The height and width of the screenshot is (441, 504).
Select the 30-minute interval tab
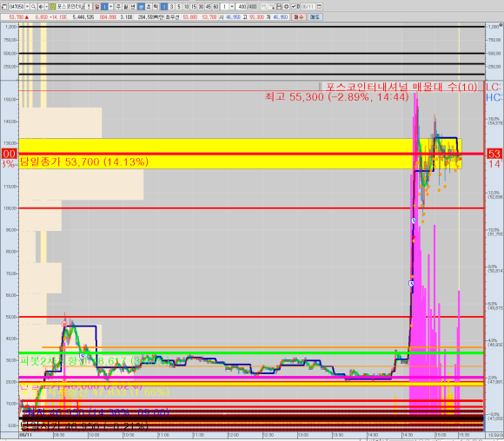pyautogui.click(x=201, y=6)
